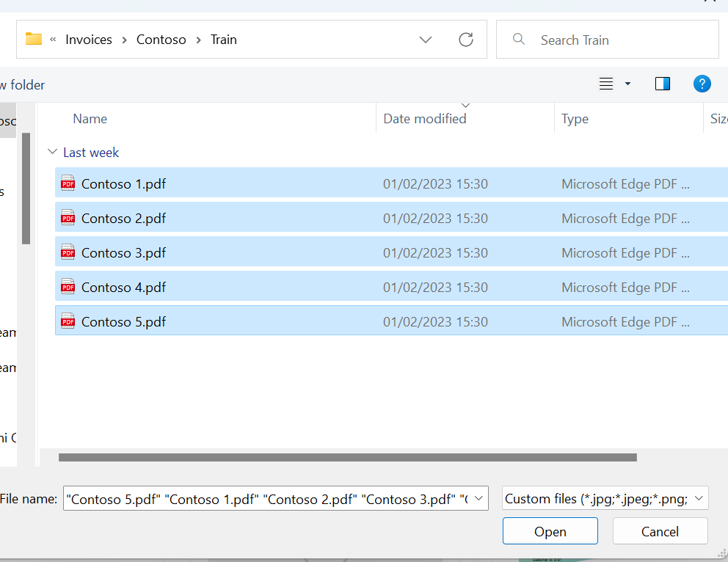Image resolution: width=728 pixels, height=562 pixels.
Task: Select the file Contoso 2.pdf
Action: (x=391, y=218)
